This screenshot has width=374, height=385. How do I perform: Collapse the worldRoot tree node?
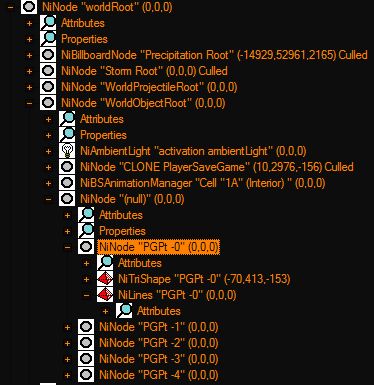pyautogui.click(x=10, y=7)
